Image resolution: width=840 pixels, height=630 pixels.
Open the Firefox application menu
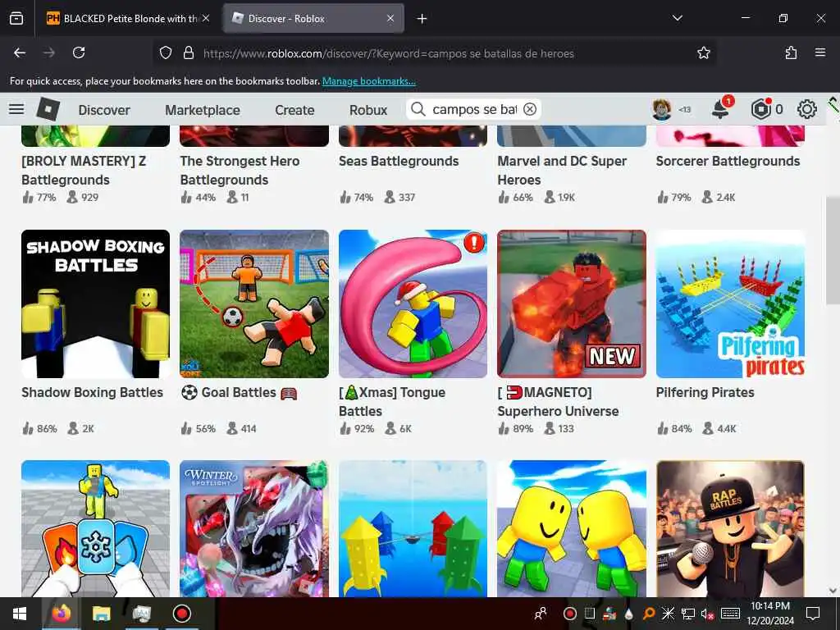[820, 52]
